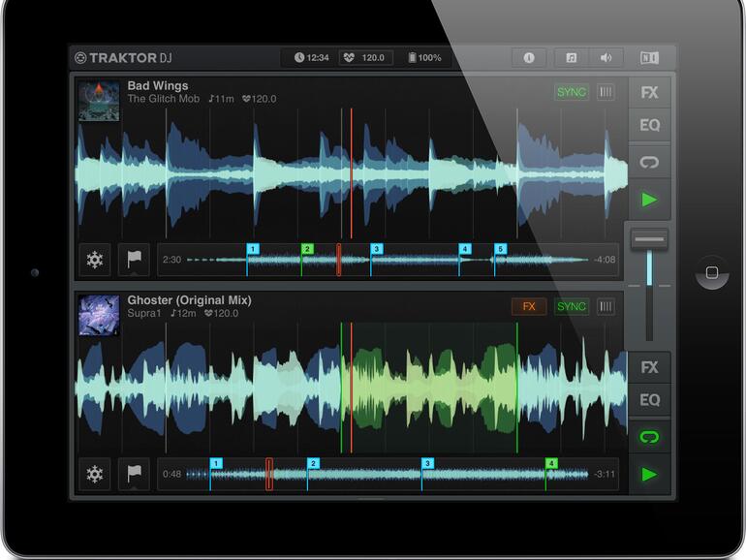This screenshot has height=560, width=746.
Task: Tap the speaker volume icon in header
Action: pos(606,58)
